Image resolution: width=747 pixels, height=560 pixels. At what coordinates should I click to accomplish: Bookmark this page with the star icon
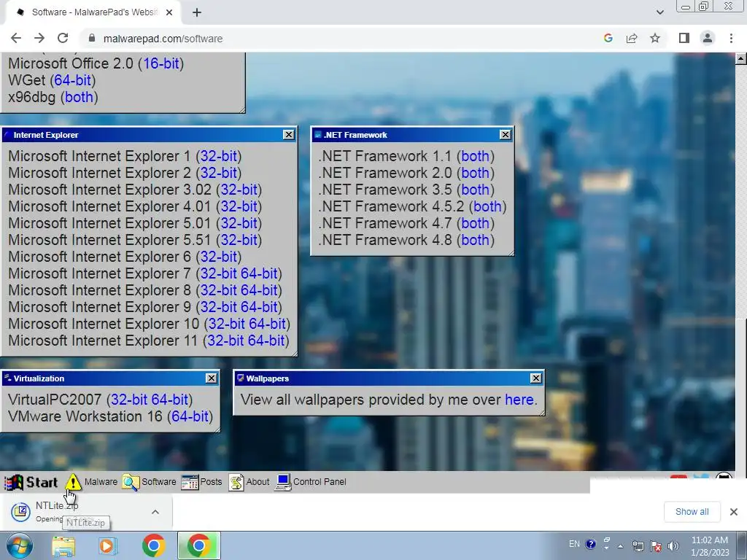click(x=655, y=38)
